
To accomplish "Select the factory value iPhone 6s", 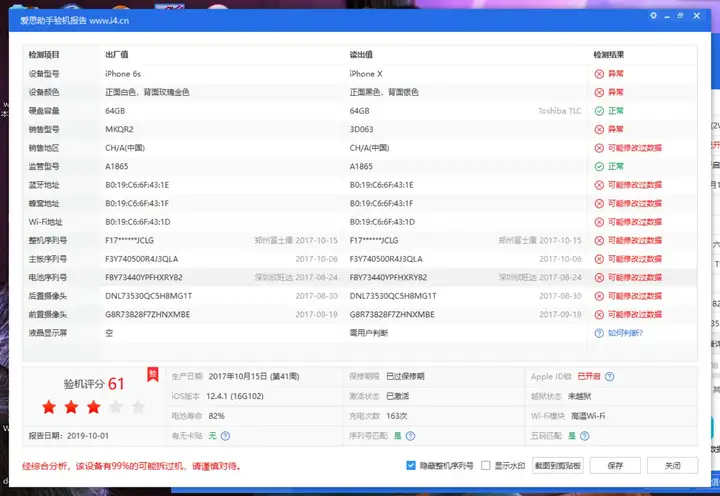I will pos(123,74).
